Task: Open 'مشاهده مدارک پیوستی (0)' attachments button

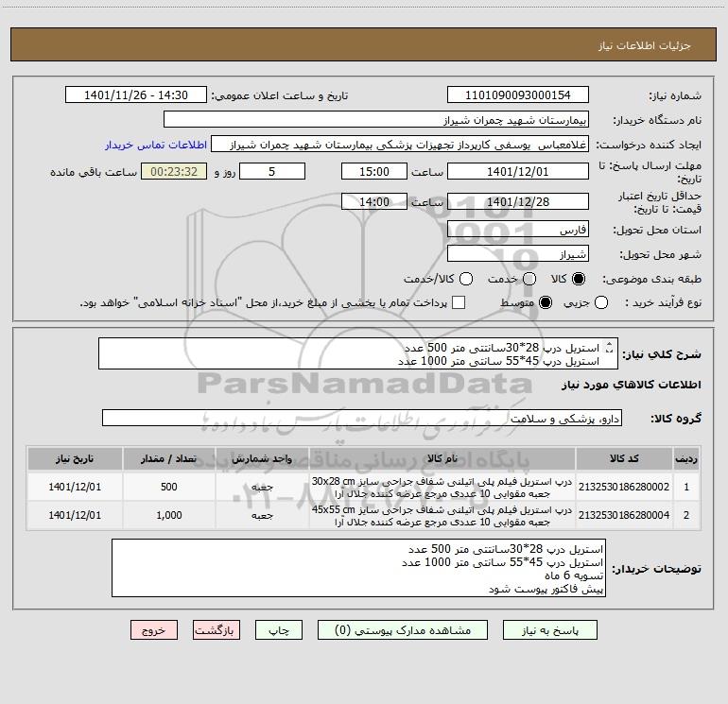Action: (403, 629)
